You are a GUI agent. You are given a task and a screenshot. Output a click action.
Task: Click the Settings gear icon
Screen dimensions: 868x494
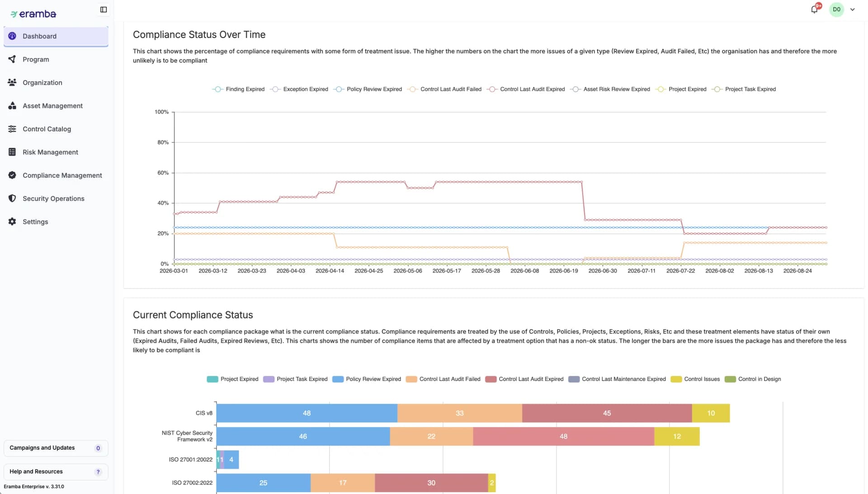(x=12, y=222)
